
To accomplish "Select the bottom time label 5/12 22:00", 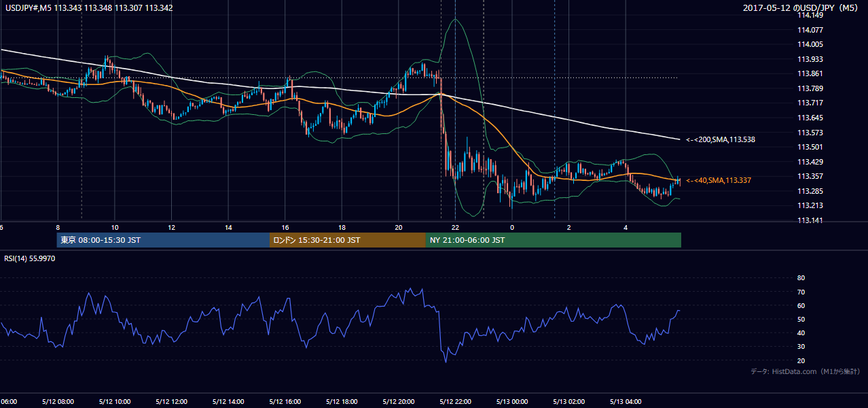I will 456,401.
